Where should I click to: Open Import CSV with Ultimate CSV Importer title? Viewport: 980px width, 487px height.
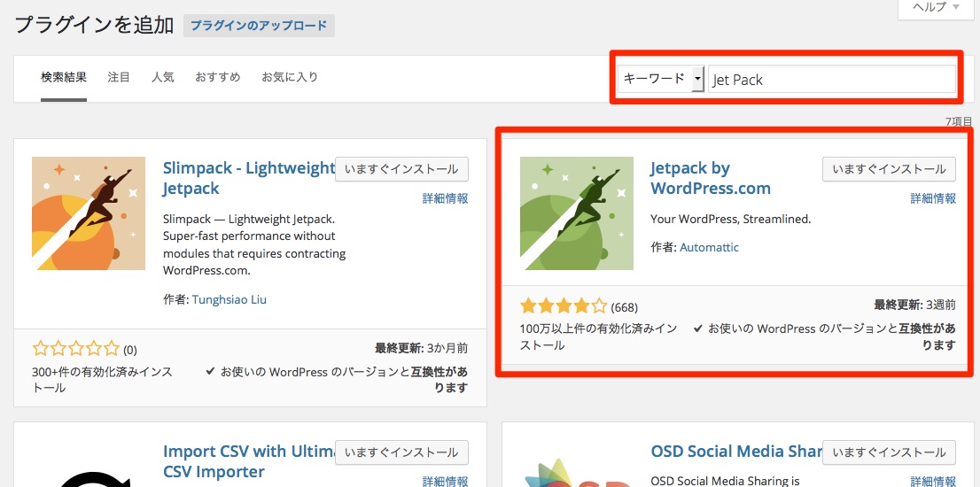pyautogui.click(x=249, y=460)
